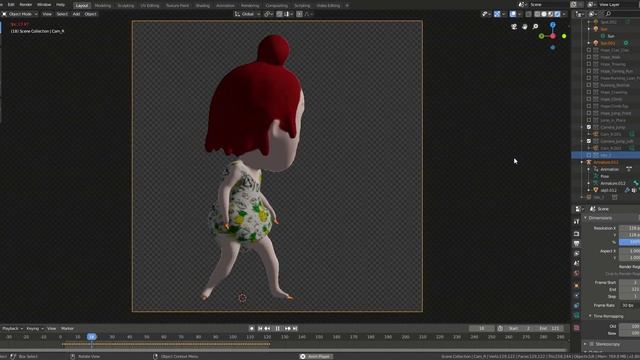Jump to the next keyframe
640x360 pixels.
click(288, 329)
